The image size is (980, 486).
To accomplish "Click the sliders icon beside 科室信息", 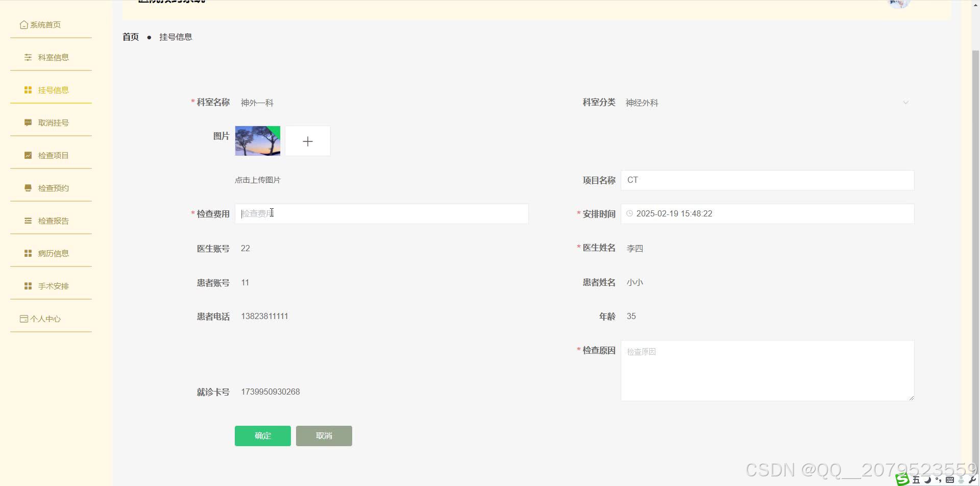I will tap(28, 57).
